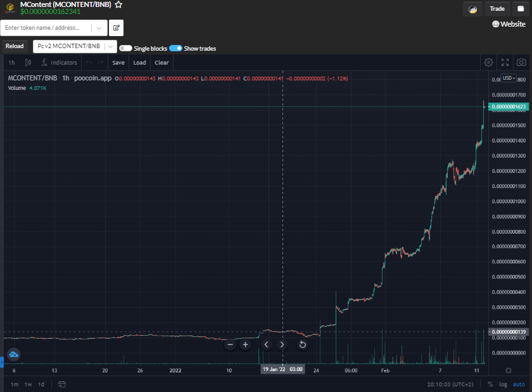Image resolution: width=532 pixels, height=392 pixels.
Task: Reset the chart view
Action: click(302, 345)
